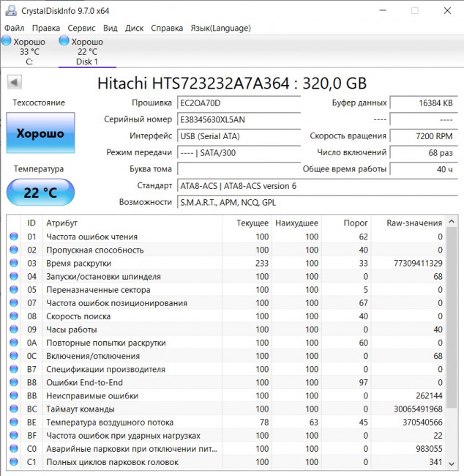
Task: Select row Температура воздушного потока
Action: coord(226,422)
